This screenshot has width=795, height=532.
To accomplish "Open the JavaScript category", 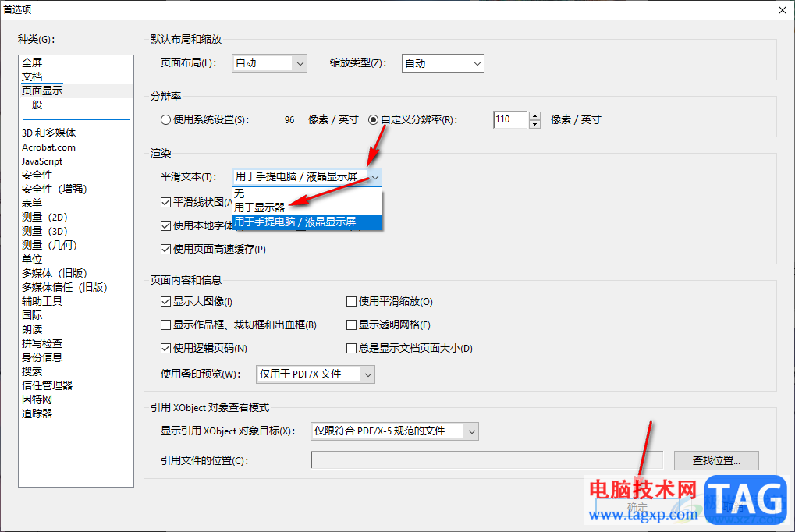I will coord(42,161).
